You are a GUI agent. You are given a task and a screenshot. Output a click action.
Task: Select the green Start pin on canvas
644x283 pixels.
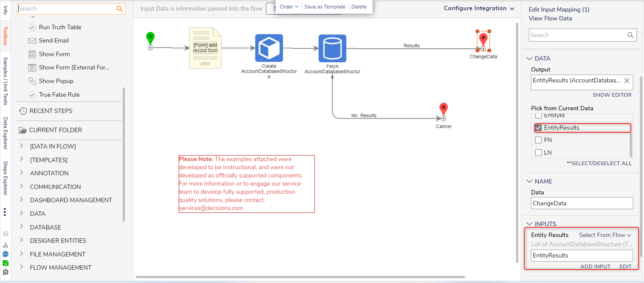click(x=150, y=38)
